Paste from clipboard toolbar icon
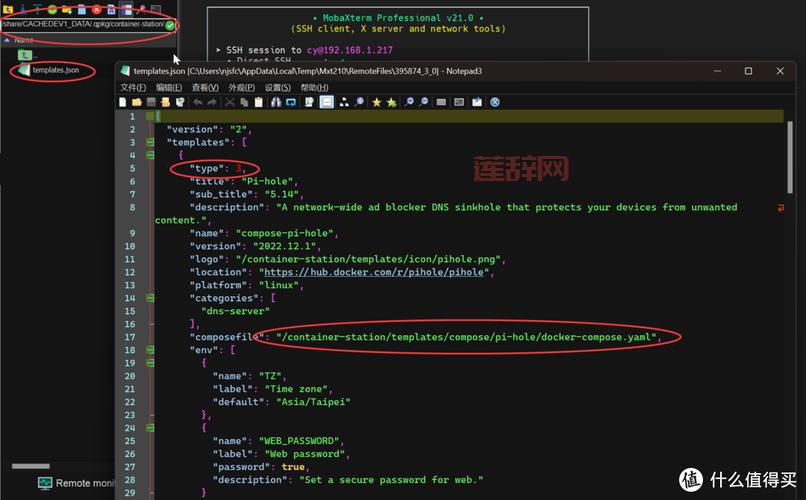Viewport: 806px width, 500px height. click(x=259, y=102)
